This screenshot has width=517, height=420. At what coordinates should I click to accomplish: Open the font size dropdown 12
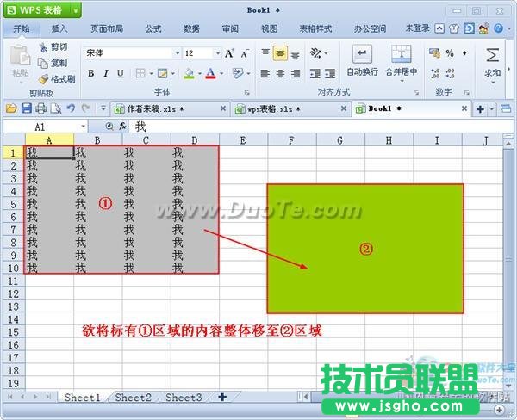[218, 53]
